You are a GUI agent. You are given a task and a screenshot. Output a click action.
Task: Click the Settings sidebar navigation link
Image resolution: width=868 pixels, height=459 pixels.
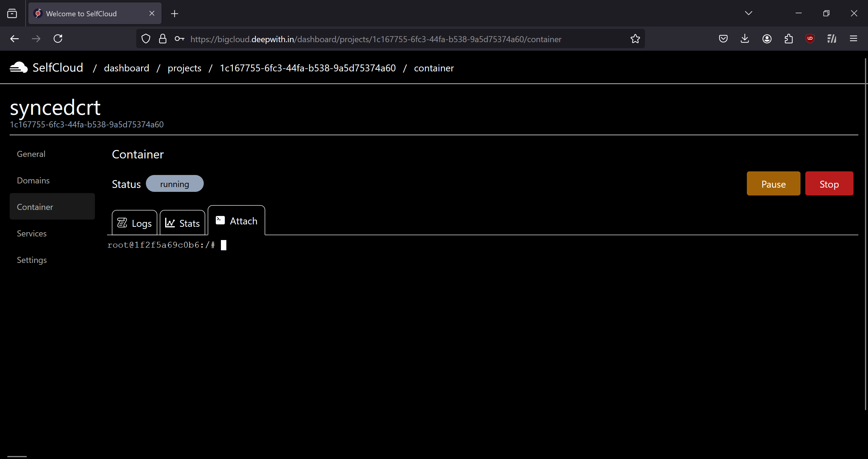point(32,259)
